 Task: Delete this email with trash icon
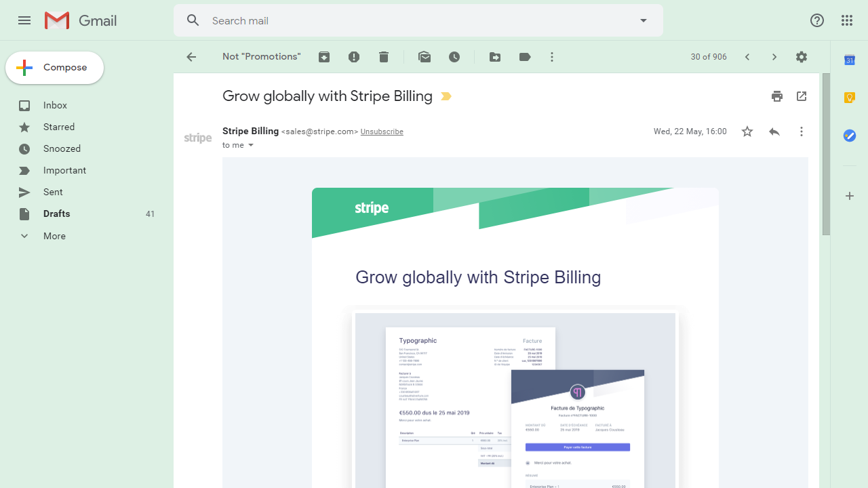point(384,57)
